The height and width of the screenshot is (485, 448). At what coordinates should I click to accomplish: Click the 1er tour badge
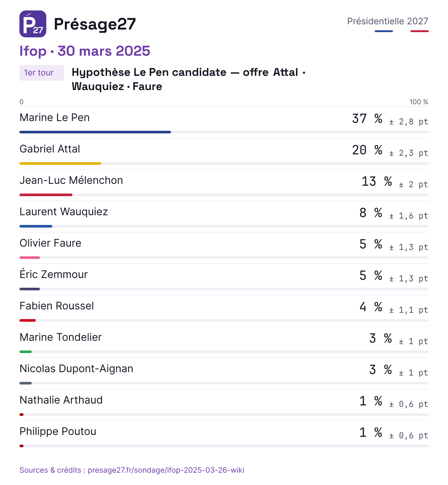[x=42, y=73]
